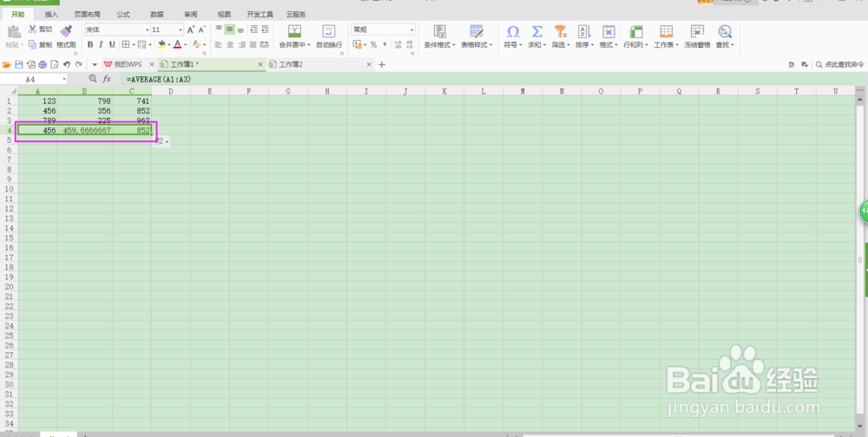Viewport: 868px width, 437px height.
Task: Click the Copy (复制) icon
Action: pyautogui.click(x=33, y=44)
